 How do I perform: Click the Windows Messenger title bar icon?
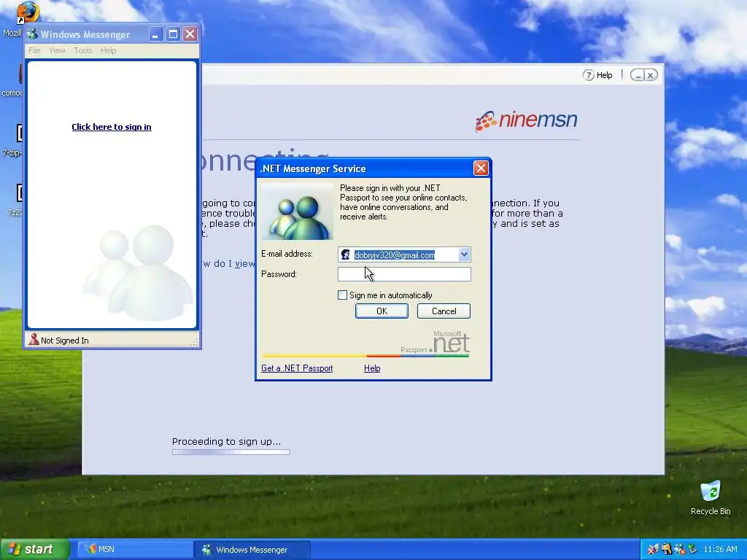(x=32, y=34)
